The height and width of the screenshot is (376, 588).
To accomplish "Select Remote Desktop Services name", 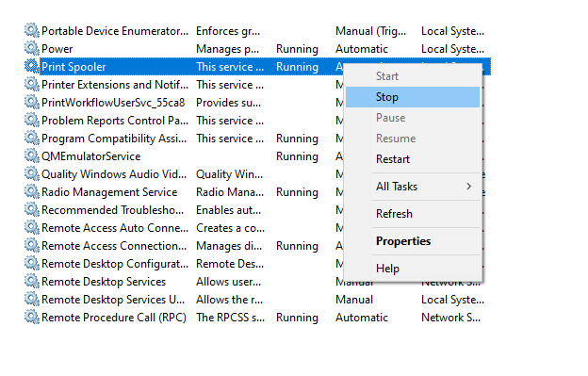I will pos(104,282).
